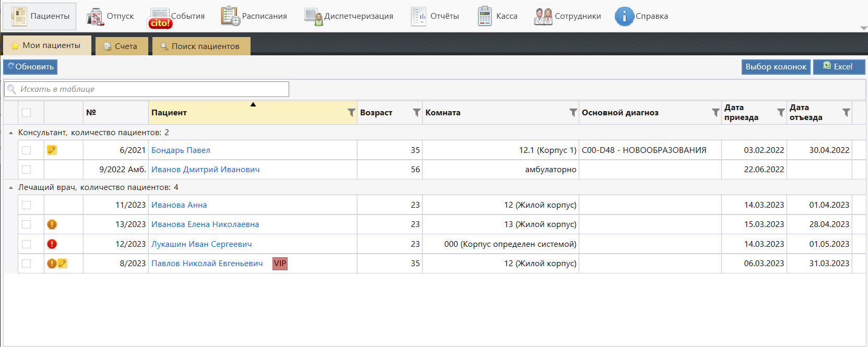Check the box for Иванова Анна row

(27, 205)
